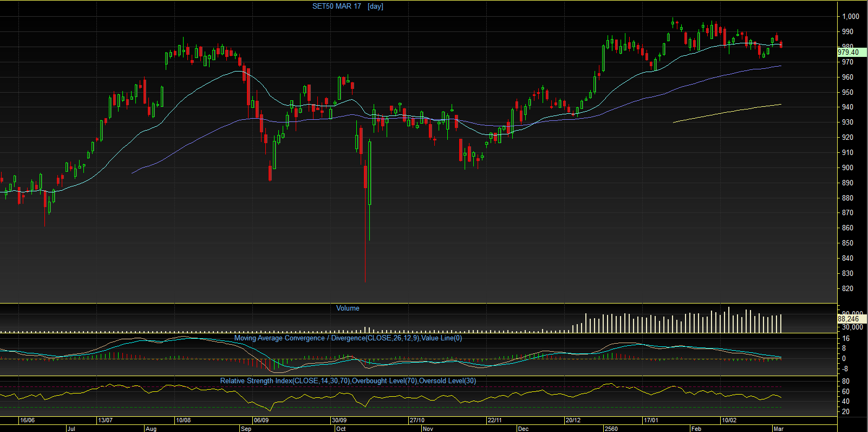
Task: Select the 40 level on RSI axis
Action: point(846,402)
